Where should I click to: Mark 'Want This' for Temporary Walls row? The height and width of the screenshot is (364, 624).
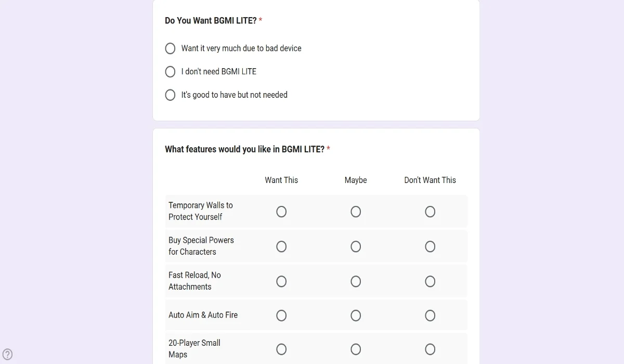tap(281, 212)
